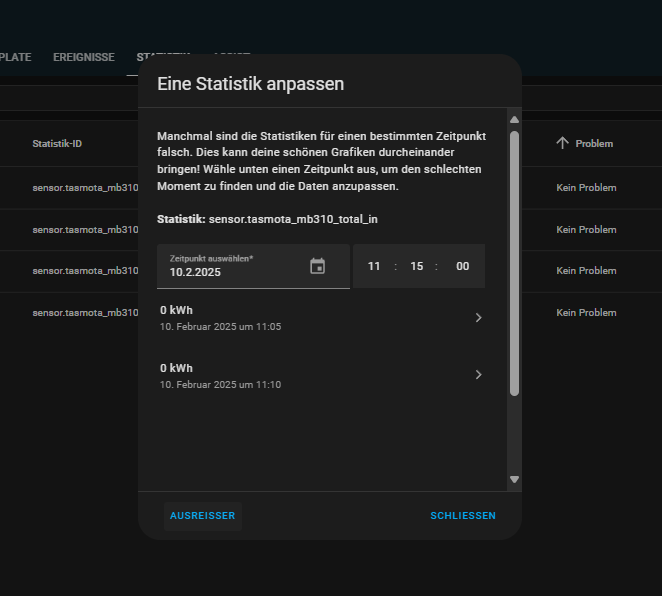Click the dialog's vertical scrollbar thumb
Image resolution: width=662 pixels, height=596 pixels.
click(x=515, y=260)
